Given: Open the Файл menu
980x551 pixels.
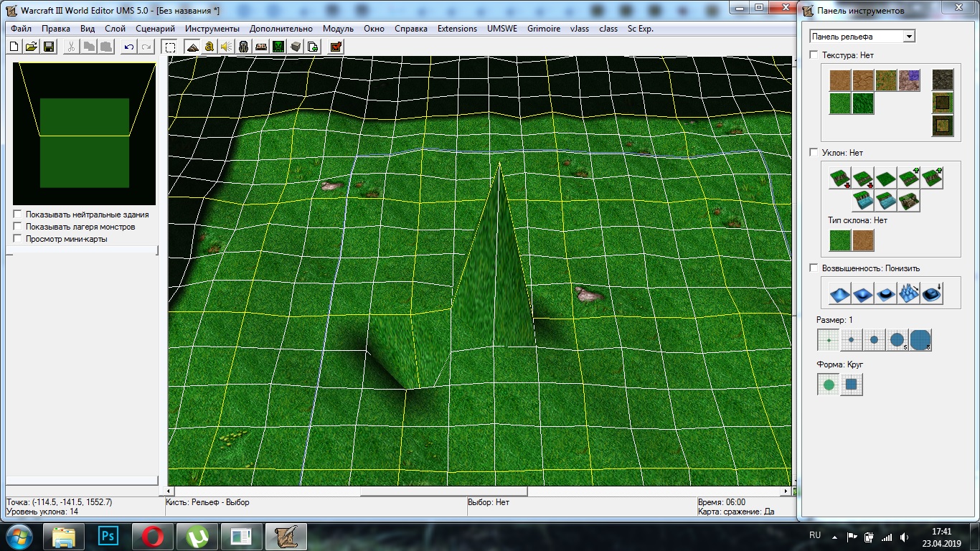Looking at the screenshot, I should click(x=22, y=29).
